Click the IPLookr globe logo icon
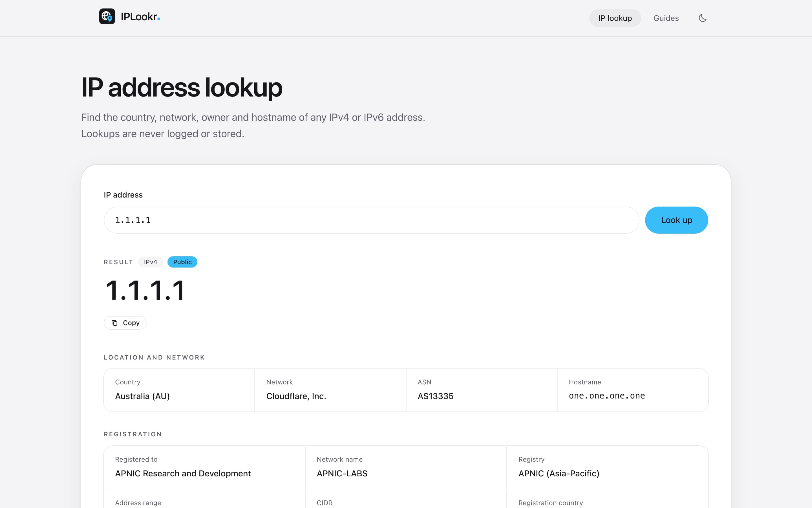The image size is (812, 508). pyautogui.click(x=107, y=16)
